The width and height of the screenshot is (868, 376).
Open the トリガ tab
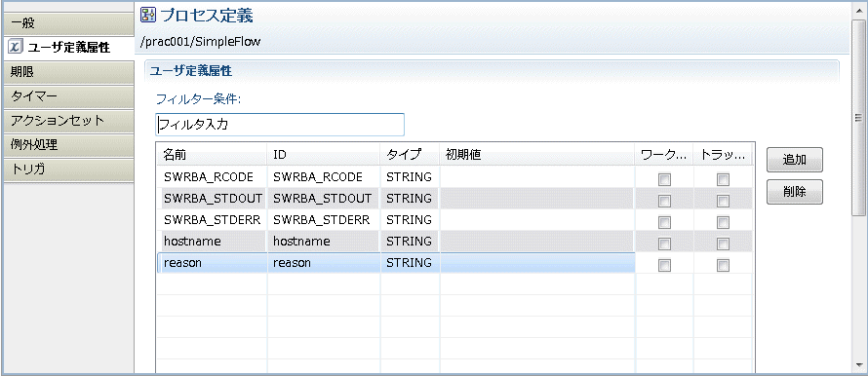click(x=67, y=169)
